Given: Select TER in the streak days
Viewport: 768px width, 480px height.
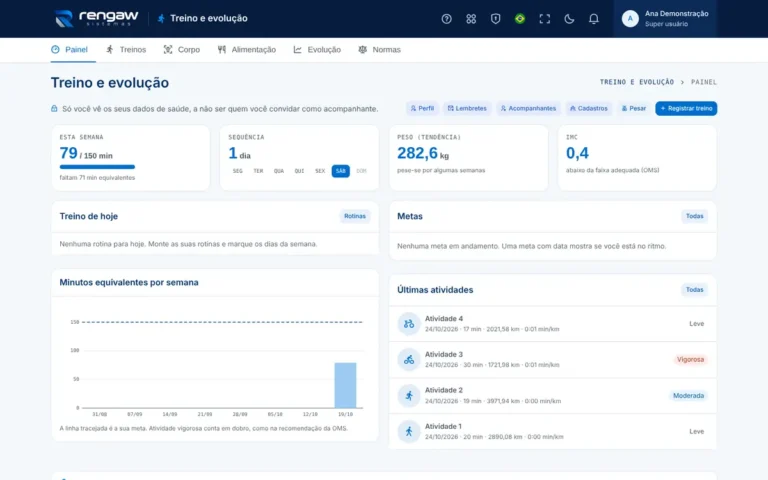Looking at the screenshot, I should click(258, 171).
